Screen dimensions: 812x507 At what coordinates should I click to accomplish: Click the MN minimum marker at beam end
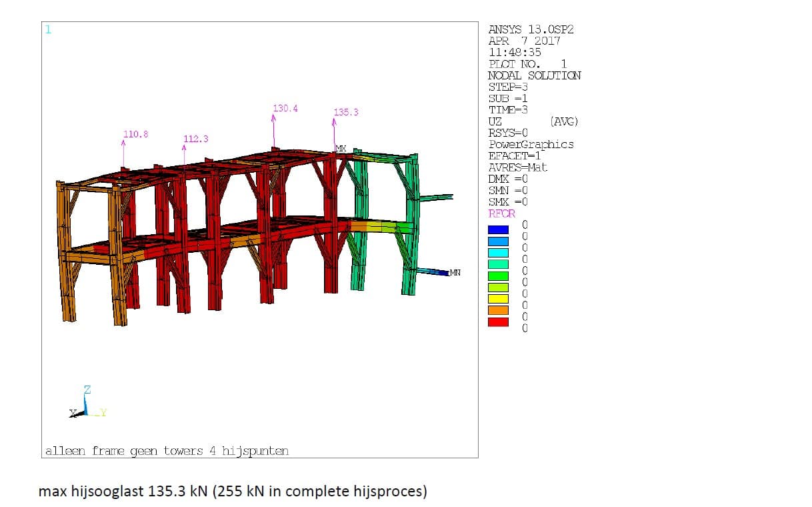coord(455,272)
